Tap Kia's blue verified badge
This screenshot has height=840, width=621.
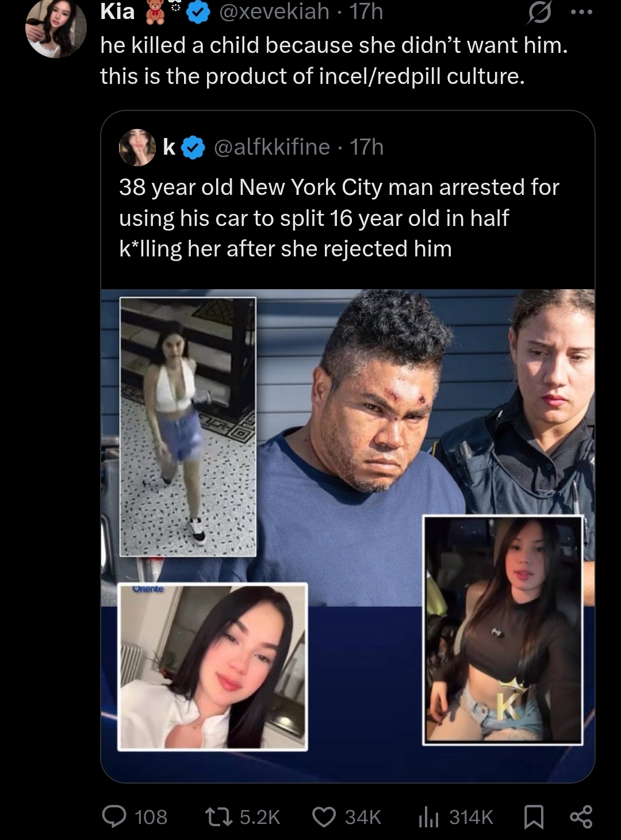[198, 13]
